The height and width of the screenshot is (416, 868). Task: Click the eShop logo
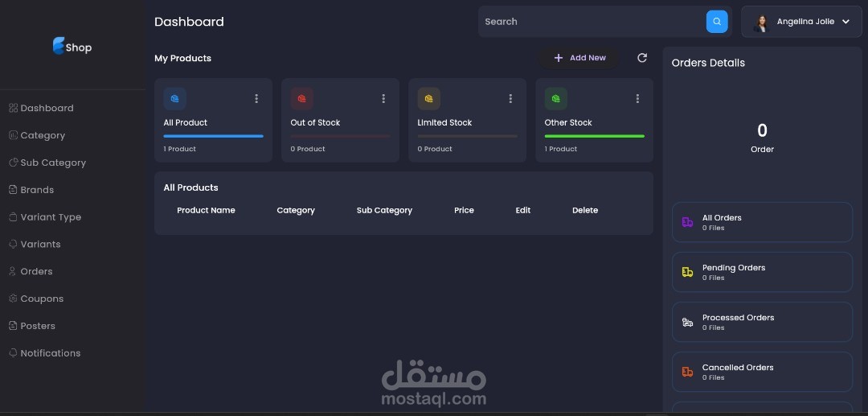72,46
